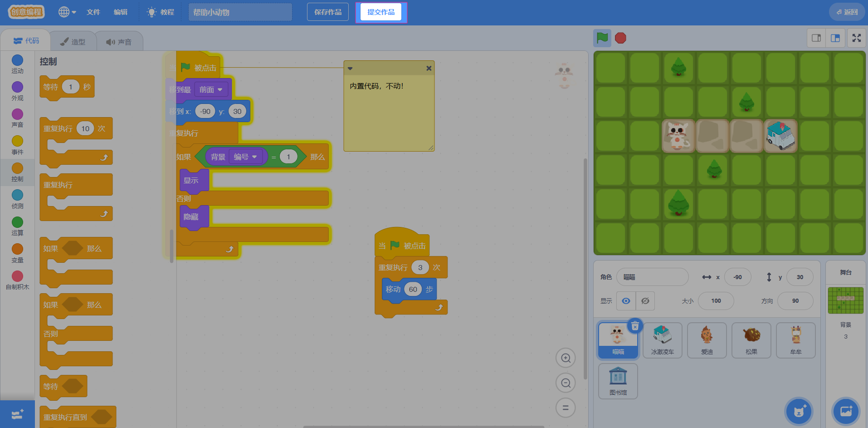Click the 创意编程 logo
This screenshot has width=868, height=428.
point(26,12)
